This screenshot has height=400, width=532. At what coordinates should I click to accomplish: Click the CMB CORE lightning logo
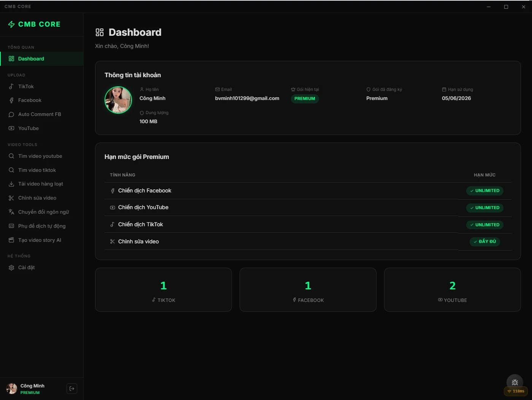tap(11, 24)
